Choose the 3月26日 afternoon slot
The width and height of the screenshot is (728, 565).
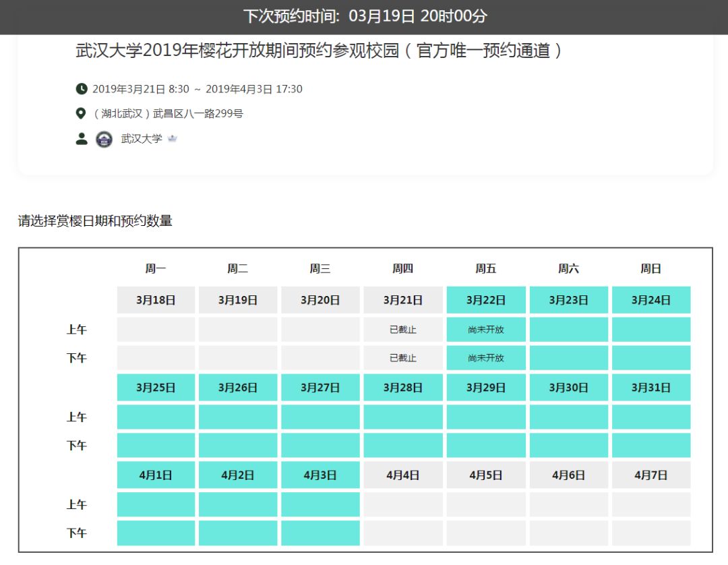pyautogui.click(x=238, y=445)
